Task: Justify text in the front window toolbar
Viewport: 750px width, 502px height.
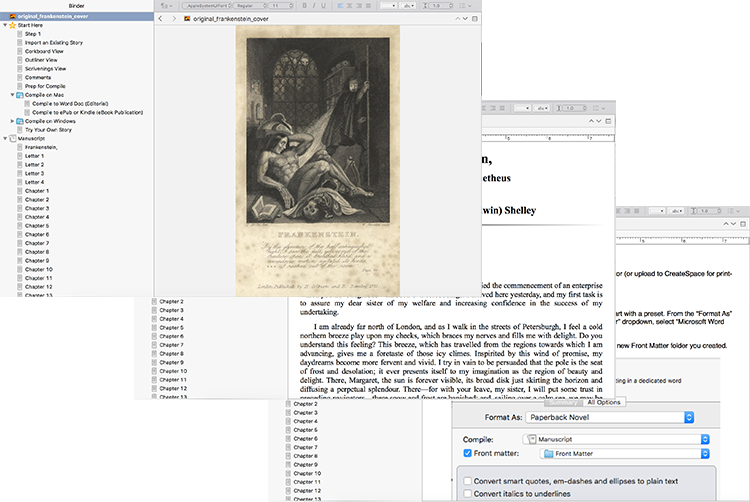Action: coord(368,6)
